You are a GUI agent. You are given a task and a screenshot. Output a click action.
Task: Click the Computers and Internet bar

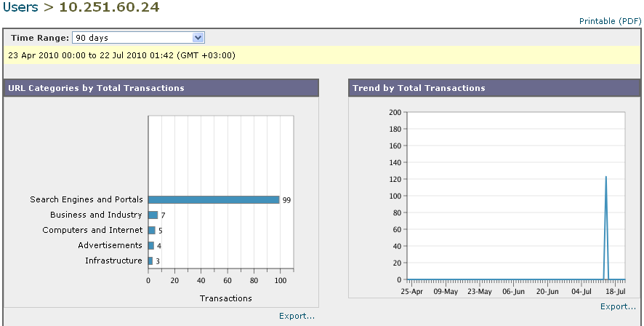tap(152, 230)
